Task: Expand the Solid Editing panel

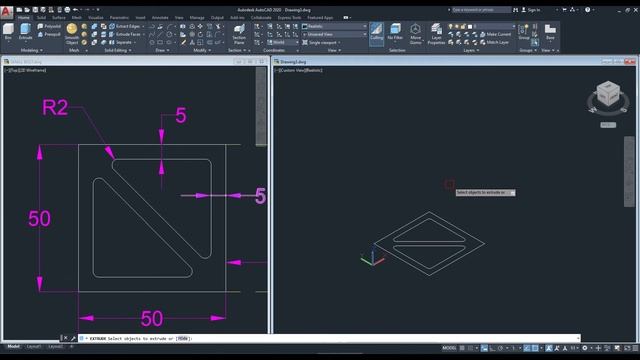Action: [x=118, y=50]
